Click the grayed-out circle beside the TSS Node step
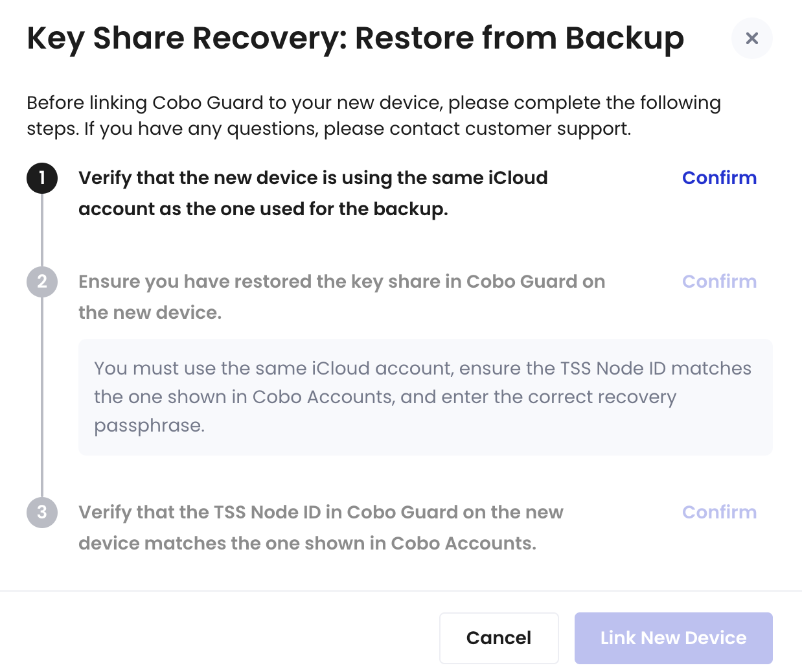Screen dimensions: 802x672 [x=41, y=512]
